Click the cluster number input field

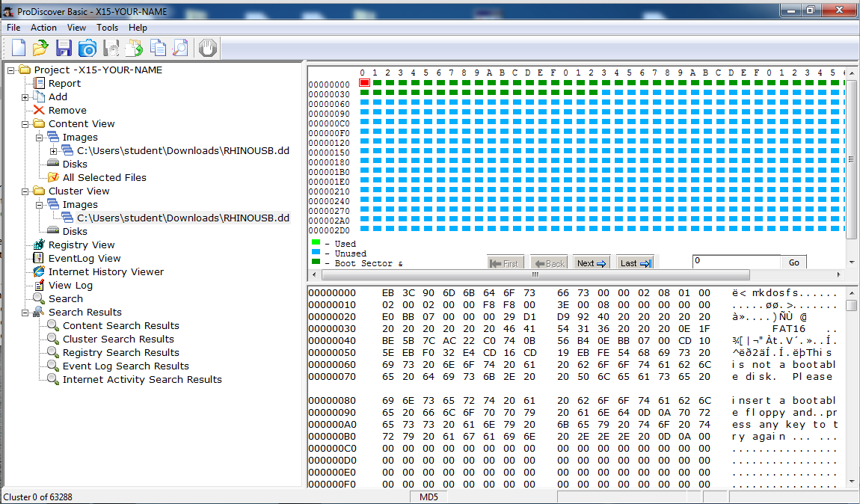[x=736, y=261]
